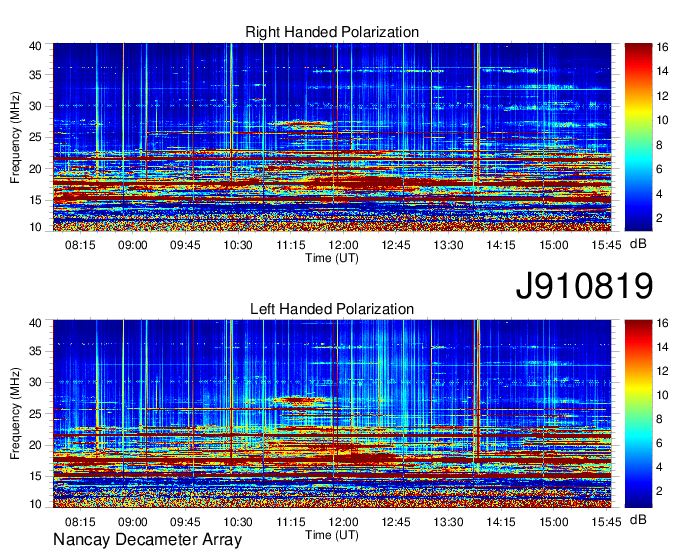Select the J910819 observation label
680x552 pixels.
584,286
